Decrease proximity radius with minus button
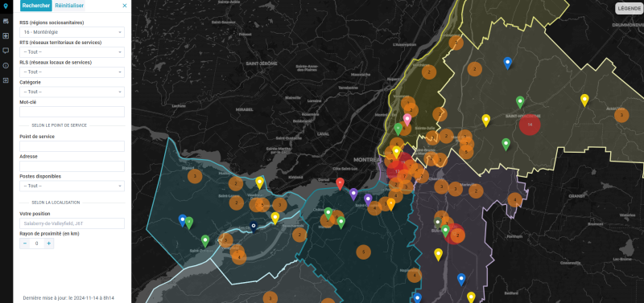Screen dimensions: 644x303 point(25,244)
